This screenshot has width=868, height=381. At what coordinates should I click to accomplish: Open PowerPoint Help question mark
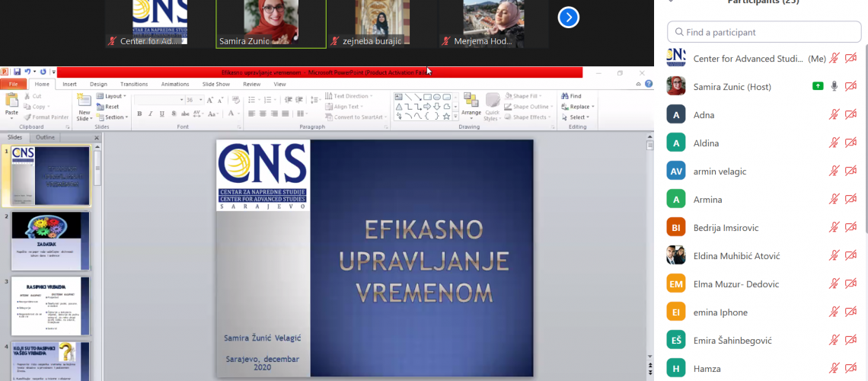pyautogui.click(x=648, y=84)
